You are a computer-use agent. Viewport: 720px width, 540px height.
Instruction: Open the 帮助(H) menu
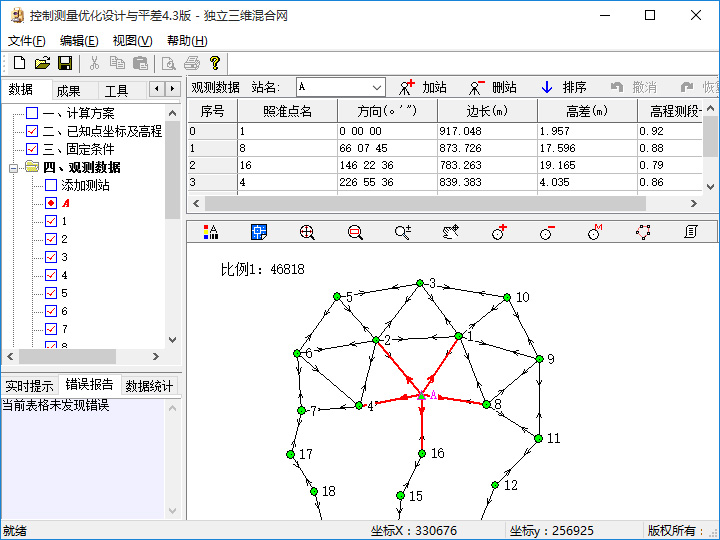(187, 41)
